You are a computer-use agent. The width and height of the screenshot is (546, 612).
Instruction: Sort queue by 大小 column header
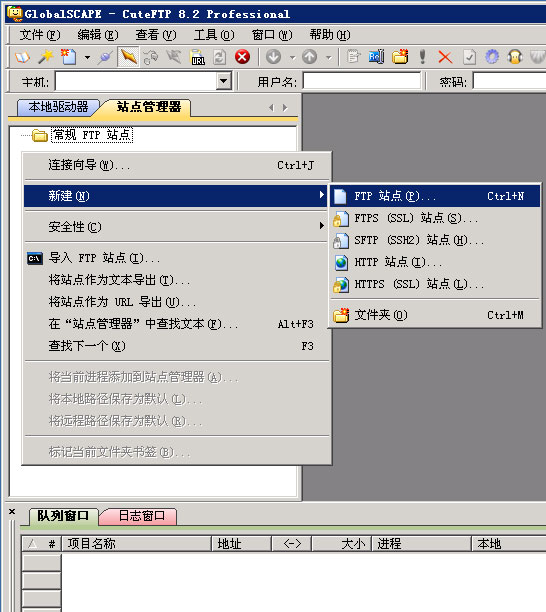click(x=341, y=544)
